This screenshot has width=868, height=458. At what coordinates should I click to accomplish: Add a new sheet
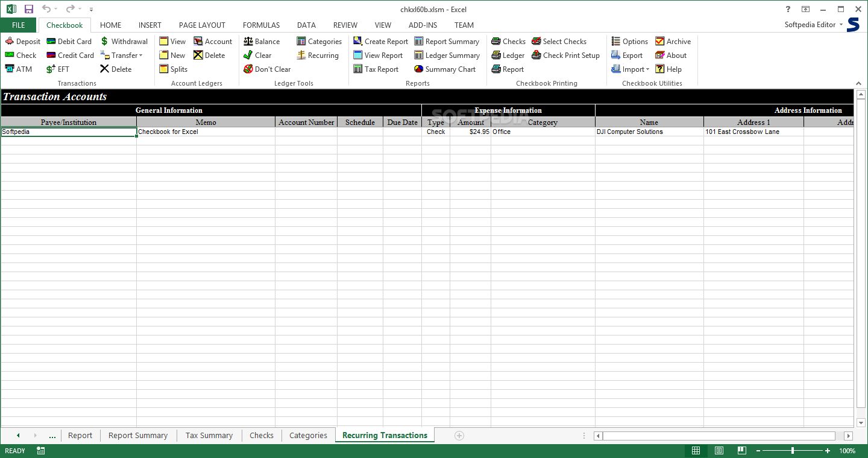(x=459, y=435)
